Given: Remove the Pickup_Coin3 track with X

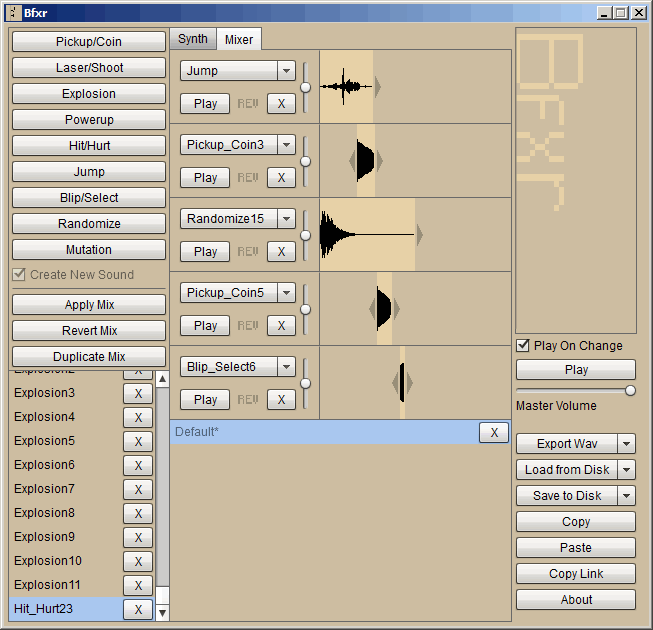Looking at the screenshot, I should coord(281,177).
